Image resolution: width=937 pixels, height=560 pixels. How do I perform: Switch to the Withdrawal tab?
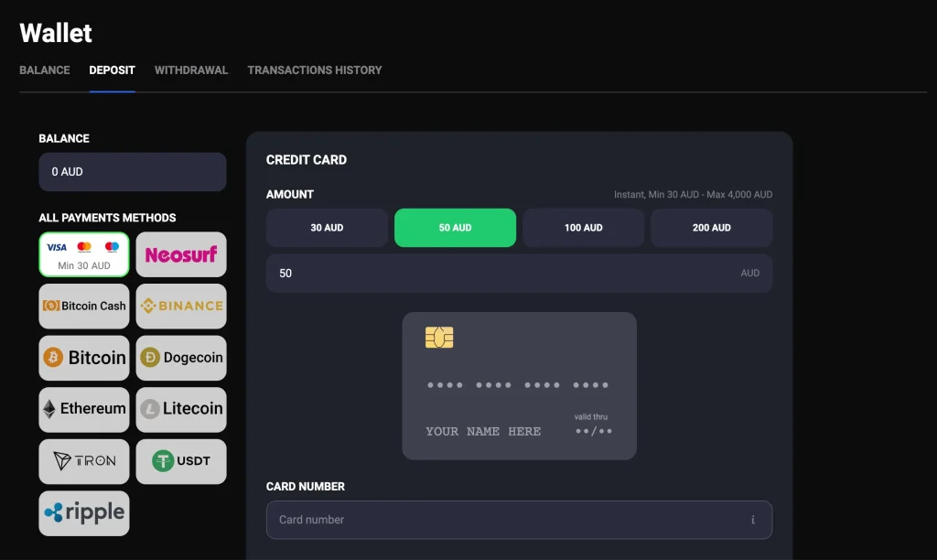(x=190, y=70)
